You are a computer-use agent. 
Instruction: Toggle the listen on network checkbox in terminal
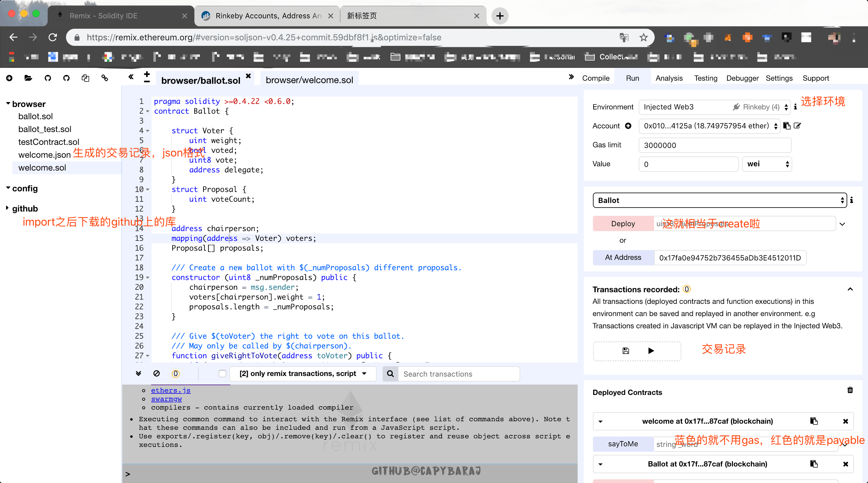tap(223, 374)
